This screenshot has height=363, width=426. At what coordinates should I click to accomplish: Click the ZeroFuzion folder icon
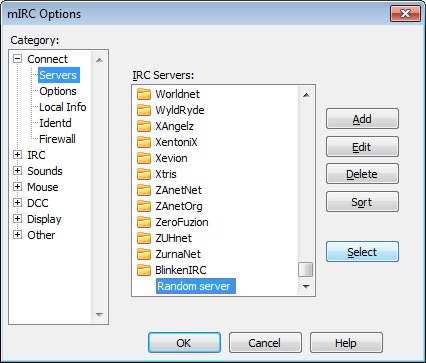click(x=144, y=222)
